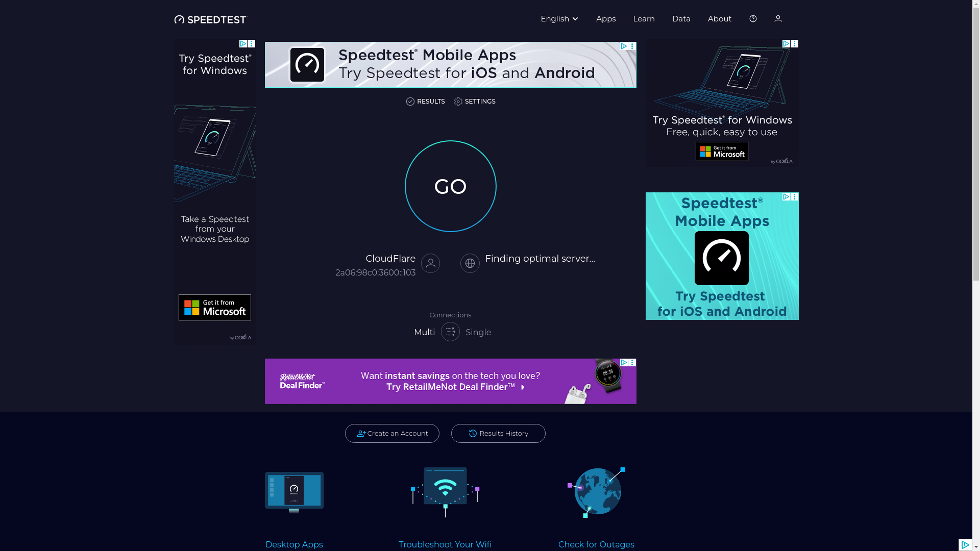Click the Speedtest logo
980x551 pixels.
(x=210, y=19)
